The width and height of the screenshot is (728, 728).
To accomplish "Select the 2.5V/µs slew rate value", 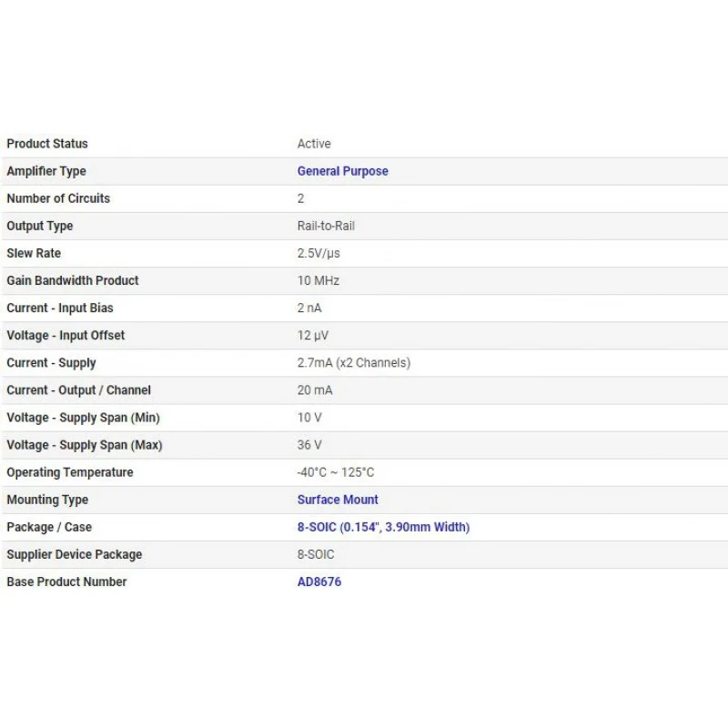I will 318,254.
